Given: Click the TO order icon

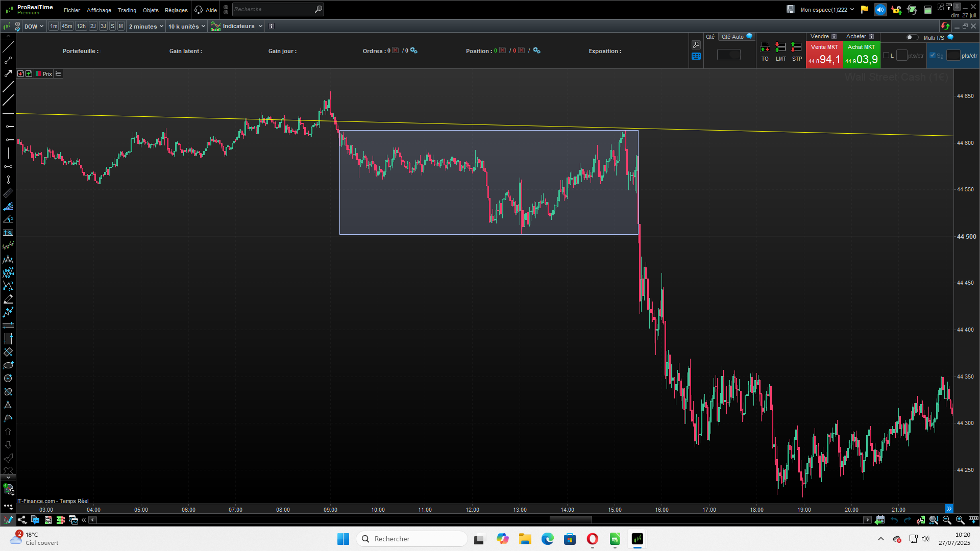Looking at the screenshot, I should (x=765, y=47).
